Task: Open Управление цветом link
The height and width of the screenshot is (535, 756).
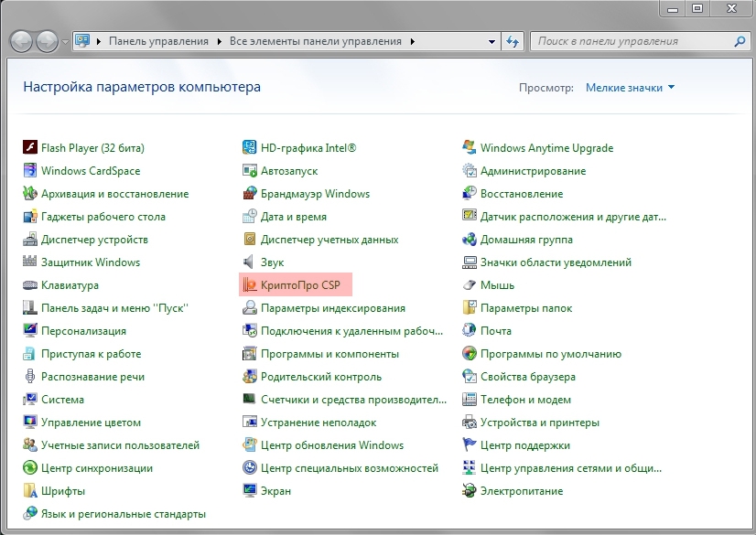Action: (x=92, y=423)
